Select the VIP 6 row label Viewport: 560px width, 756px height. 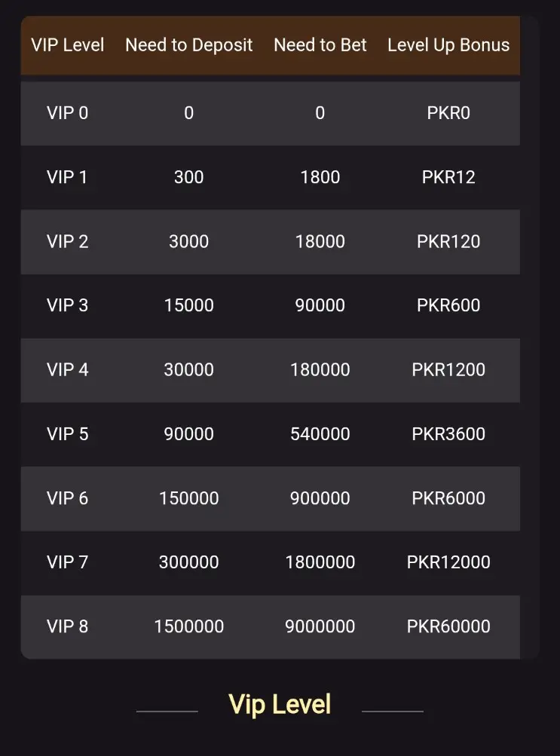68,498
